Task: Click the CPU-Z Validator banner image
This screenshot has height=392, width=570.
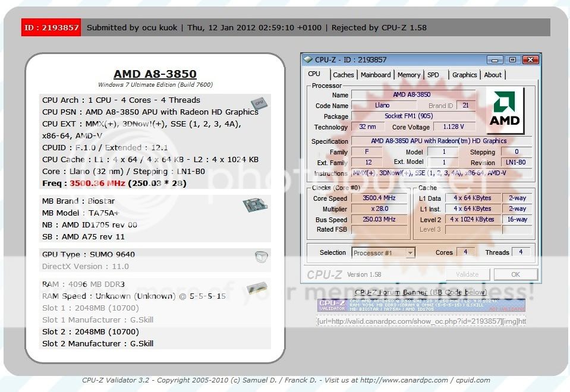Action: (x=421, y=305)
